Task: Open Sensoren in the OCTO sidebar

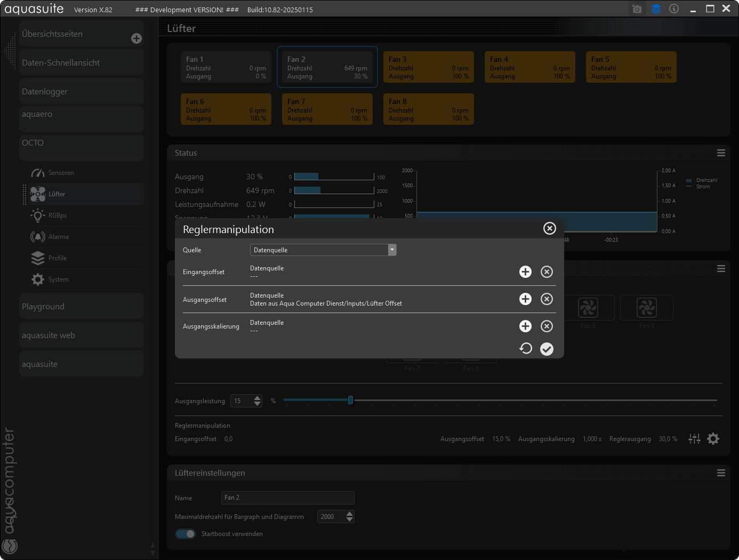Action: 61,173
